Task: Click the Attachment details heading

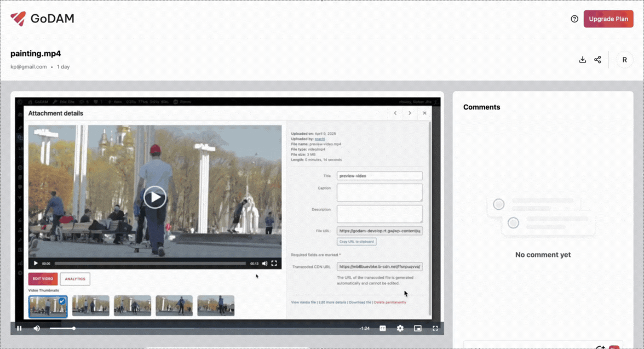Action: [55, 113]
